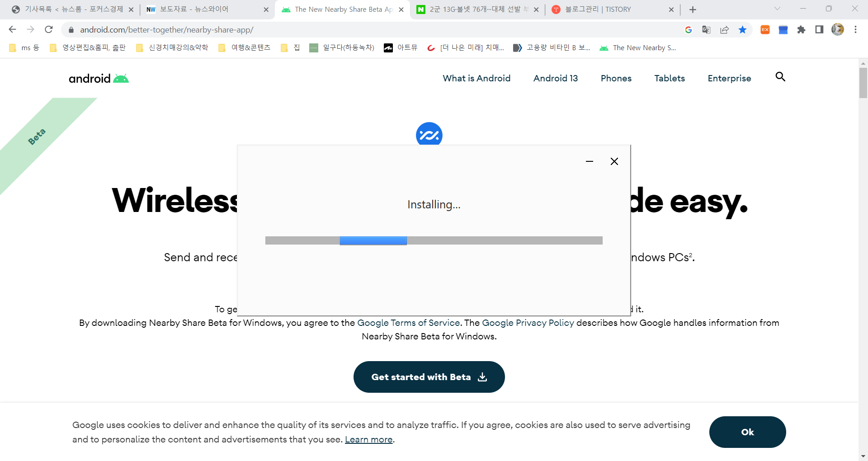Open the extensions puzzle icon
Image resolution: width=868 pixels, height=461 pixels.
tap(801, 30)
